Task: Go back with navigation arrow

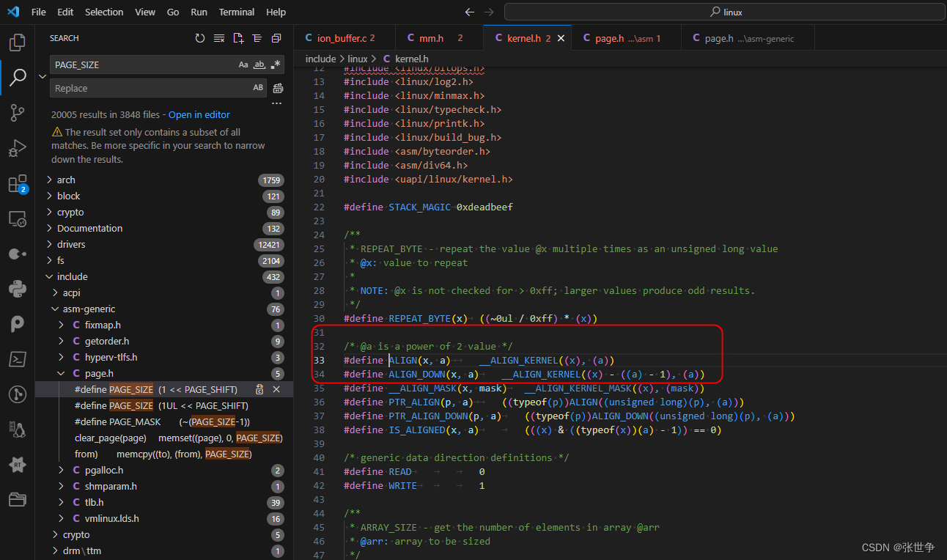Action: tap(470, 12)
